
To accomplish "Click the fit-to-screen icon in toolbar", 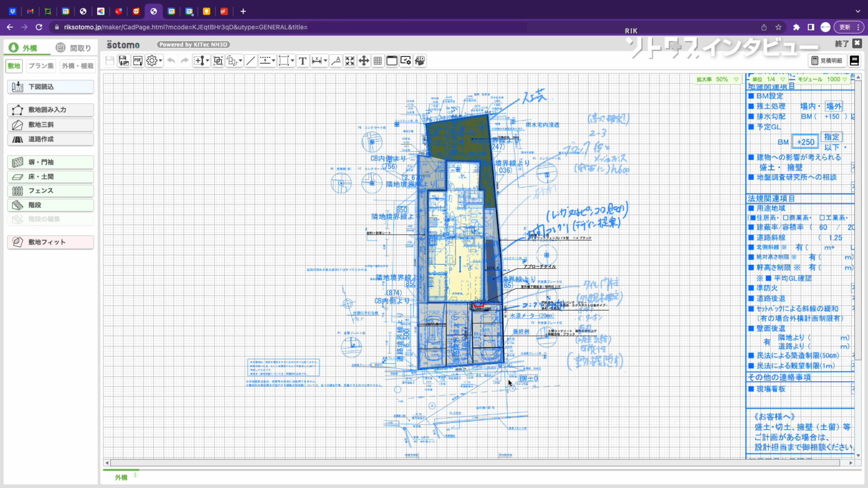I will click(350, 61).
